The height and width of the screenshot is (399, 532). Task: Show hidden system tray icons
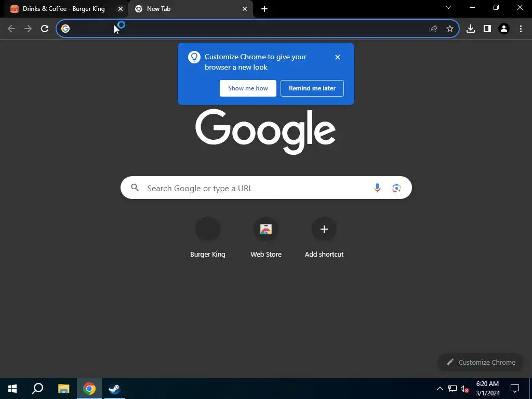pyautogui.click(x=440, y=389)
